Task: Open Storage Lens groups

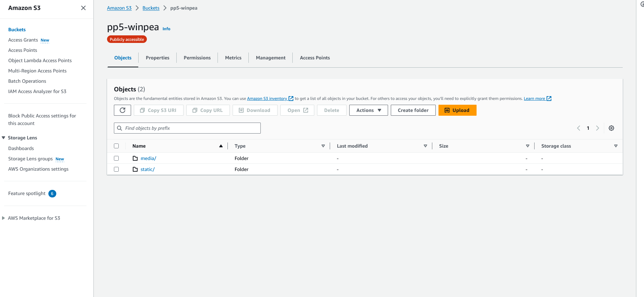Action: click(31, 159)
